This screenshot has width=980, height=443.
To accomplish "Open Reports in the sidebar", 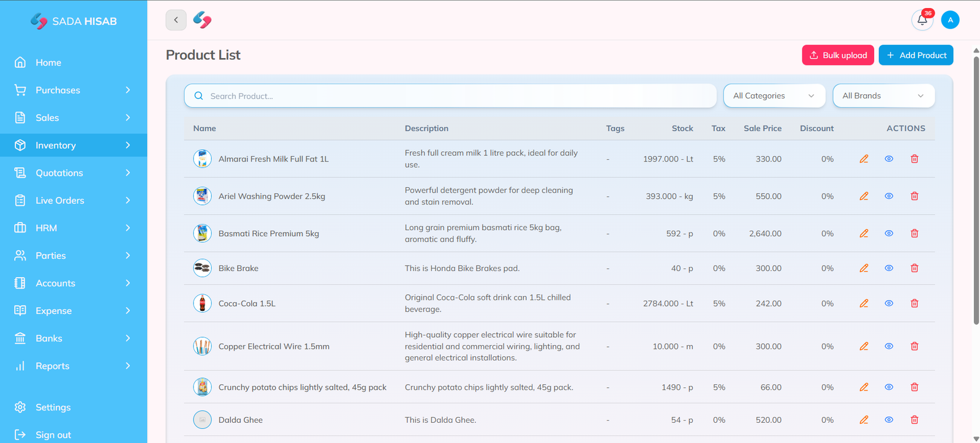I will point(73,366).
